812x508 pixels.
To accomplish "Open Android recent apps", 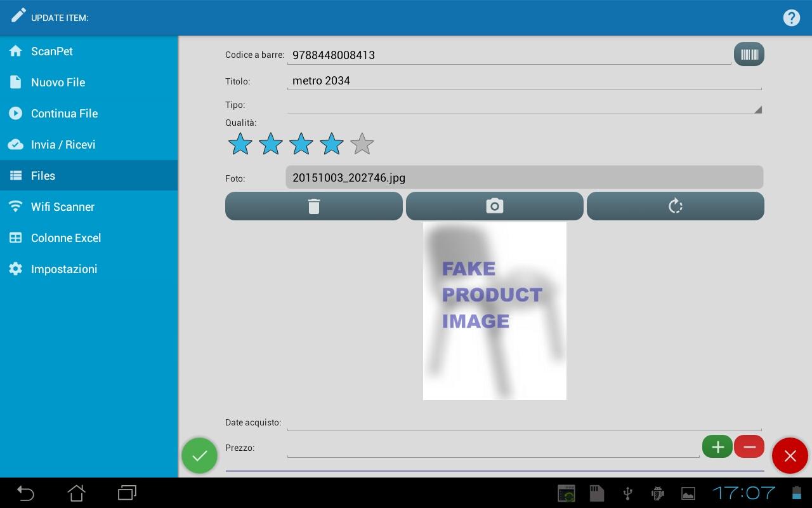I will click(x=127, y=493).
